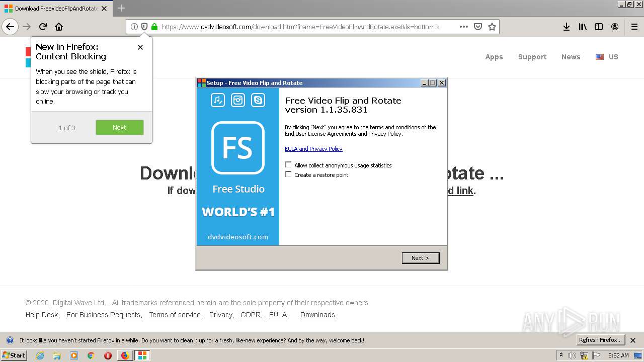
Task: Open volume control in system tray
Action: click(572, 355)
